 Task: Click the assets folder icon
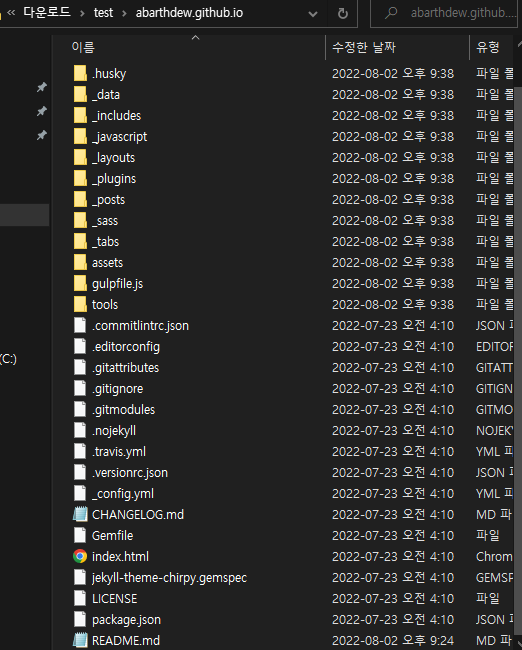(x=80, y=262)
